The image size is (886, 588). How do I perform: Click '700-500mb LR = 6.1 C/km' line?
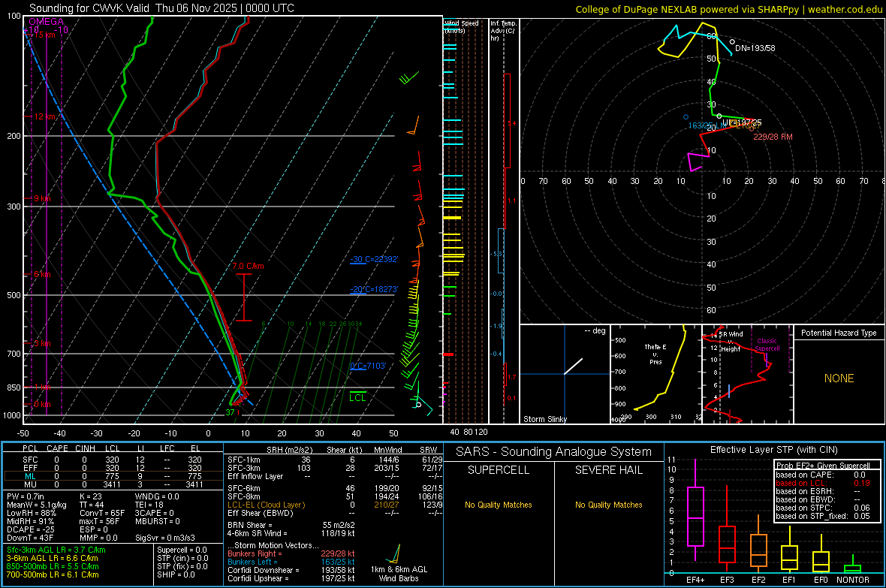click(x=53, y=574)
